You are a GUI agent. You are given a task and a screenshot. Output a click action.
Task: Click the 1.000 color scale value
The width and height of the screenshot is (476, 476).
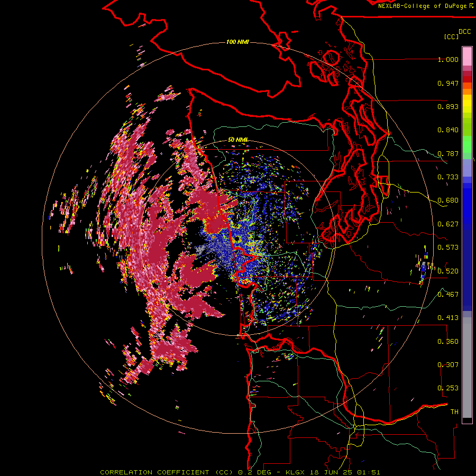pos(448,59)
